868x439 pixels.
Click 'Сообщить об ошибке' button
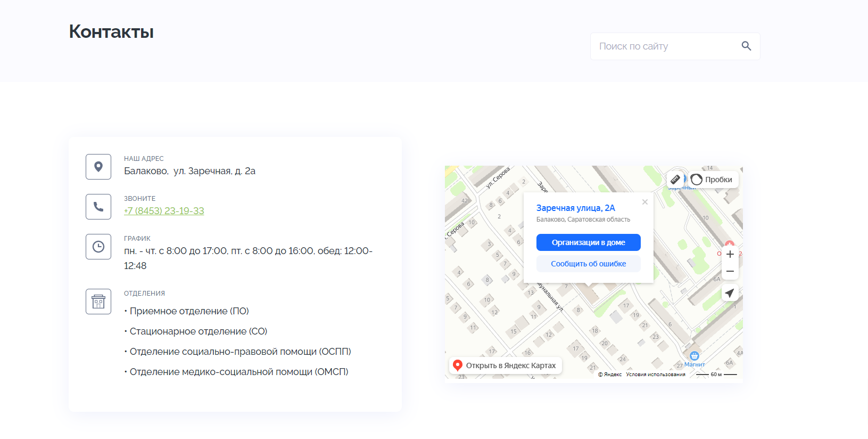[x=588, y=264]
